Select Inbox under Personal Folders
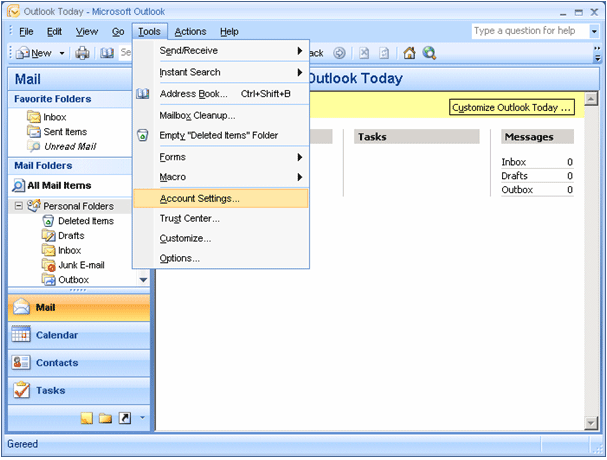The image size is (607, 460). click(x=69, y=251)
